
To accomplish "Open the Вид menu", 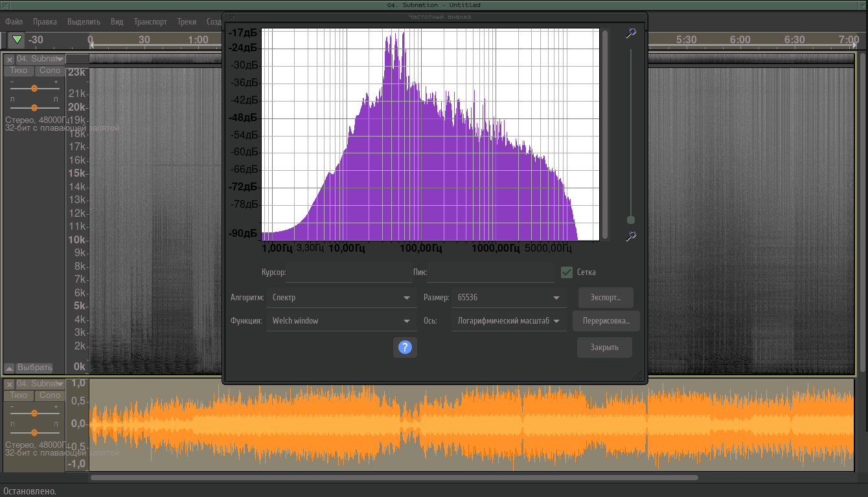I will [x=117, y=21].
